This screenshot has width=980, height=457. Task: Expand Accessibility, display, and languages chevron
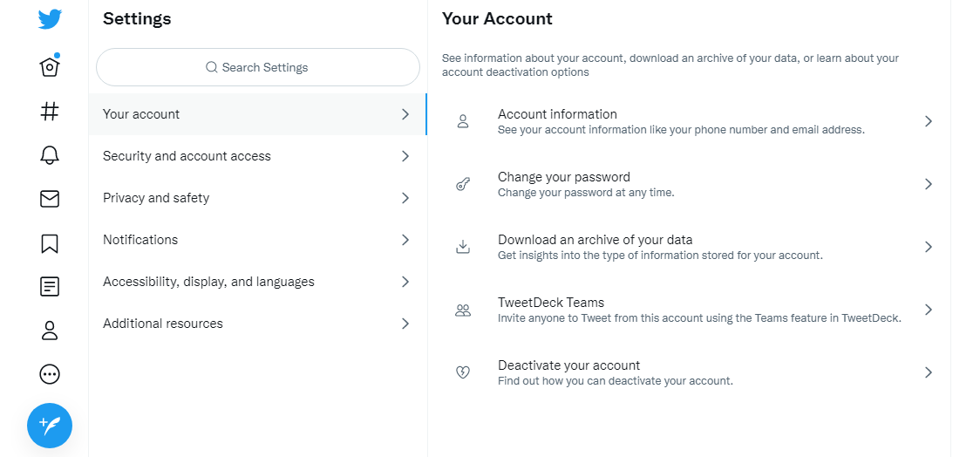(405, 282)
